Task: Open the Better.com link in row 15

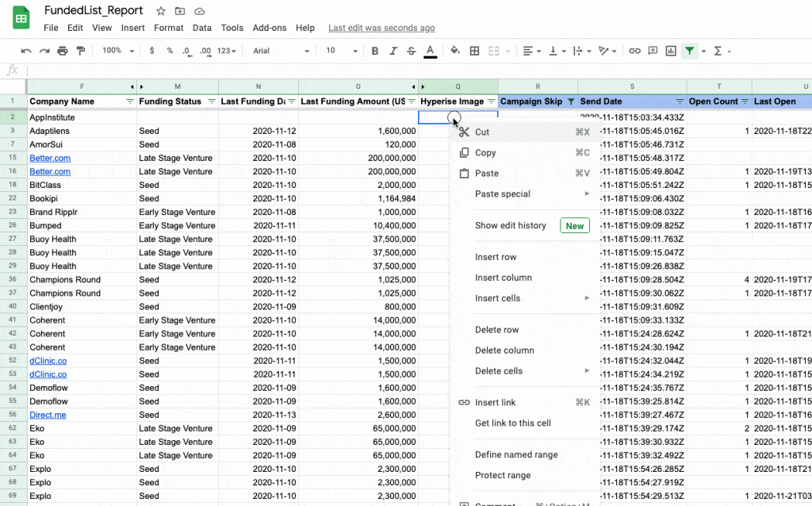Action: coord(50,158)
